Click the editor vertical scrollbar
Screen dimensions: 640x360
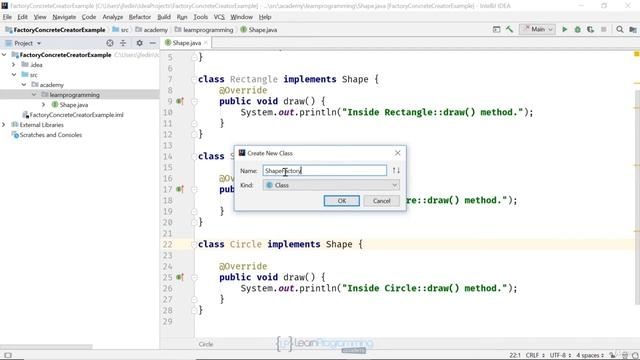coord(637,198)
